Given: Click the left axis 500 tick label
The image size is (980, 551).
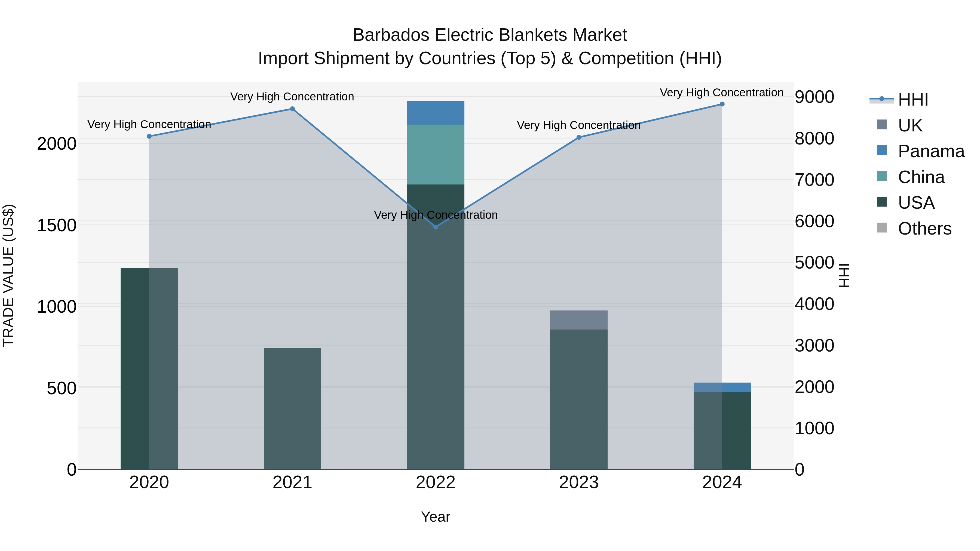Looking at the screenshot, I should tap(62, 389).
